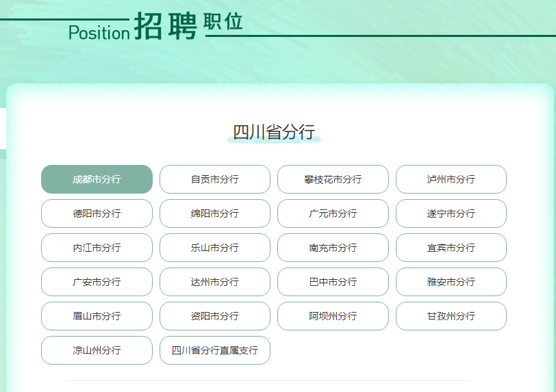Screen dimensions: 556x392
Task: Choose the 遂宁市分行 button
Action: (451, 213)
